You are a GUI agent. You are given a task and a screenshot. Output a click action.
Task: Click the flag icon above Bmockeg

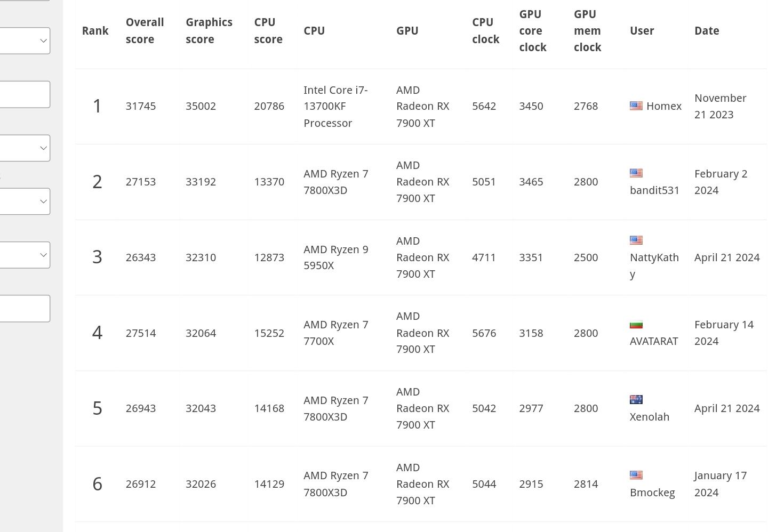pyautogui.click(x=636, y=475)
